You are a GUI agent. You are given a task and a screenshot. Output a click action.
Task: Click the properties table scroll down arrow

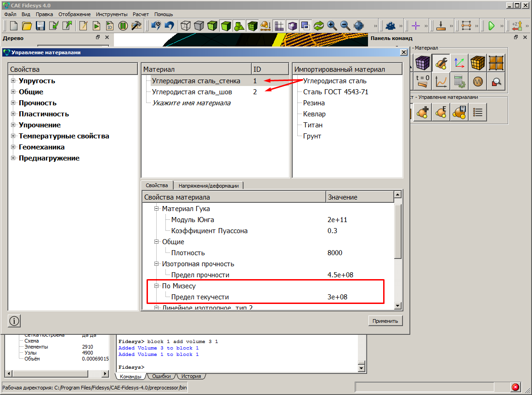[398, 306]
